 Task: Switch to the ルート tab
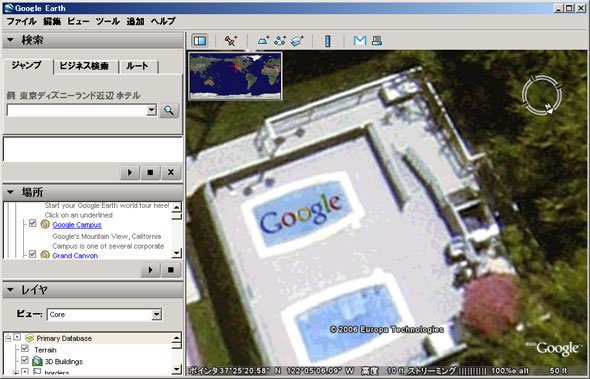tap(137, 66)
